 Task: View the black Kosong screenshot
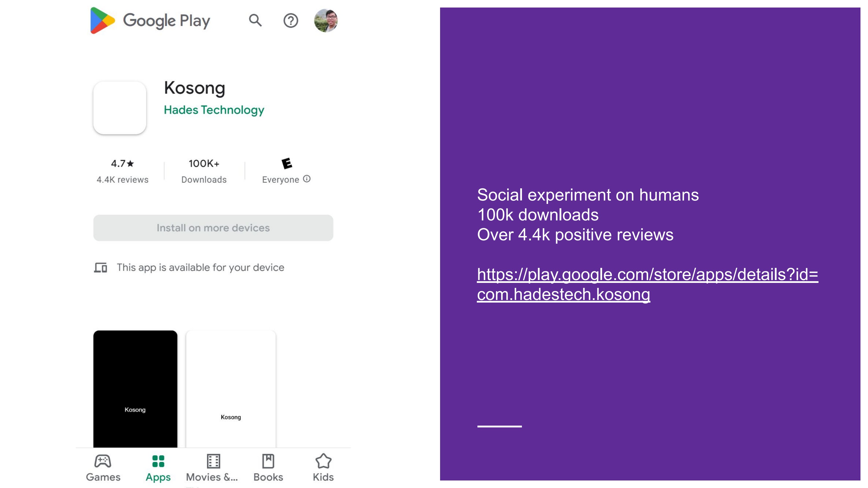(x=135, y=389)
